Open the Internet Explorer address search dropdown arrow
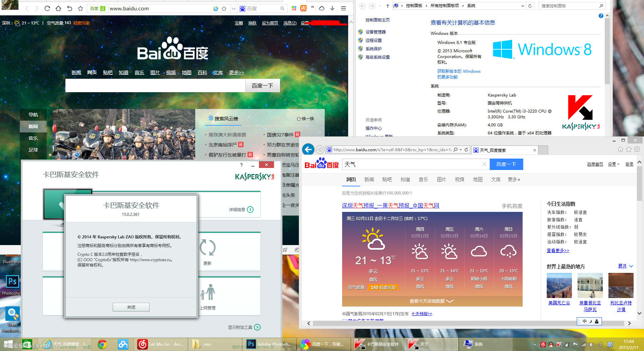Image resolution: width=644 pixels, height=351 pixels. (x=461, y=150)
